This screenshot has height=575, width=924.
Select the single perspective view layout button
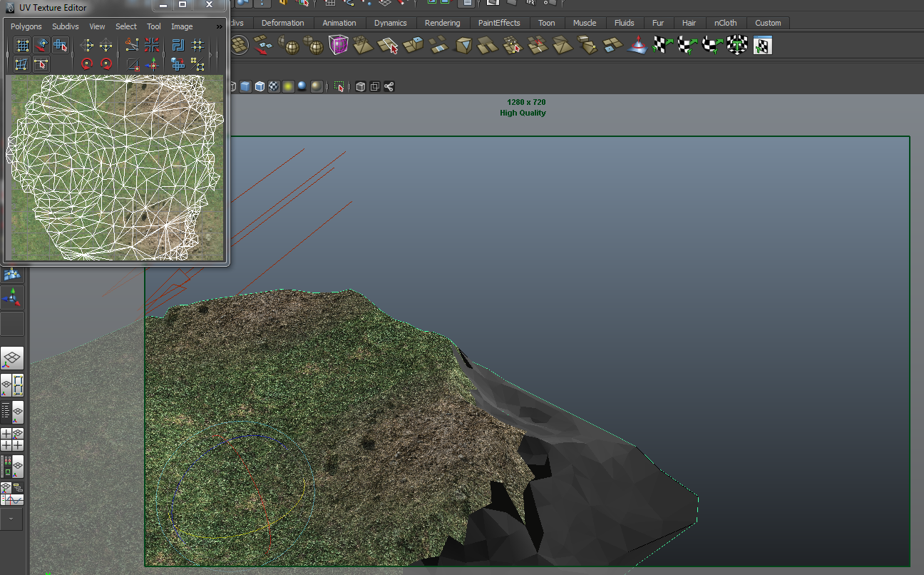(12, 358)
